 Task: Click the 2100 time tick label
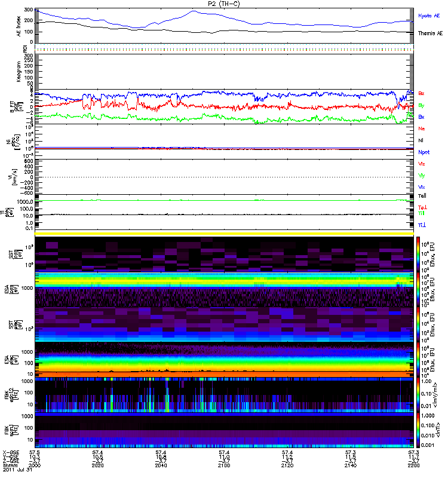click(224, 465)
